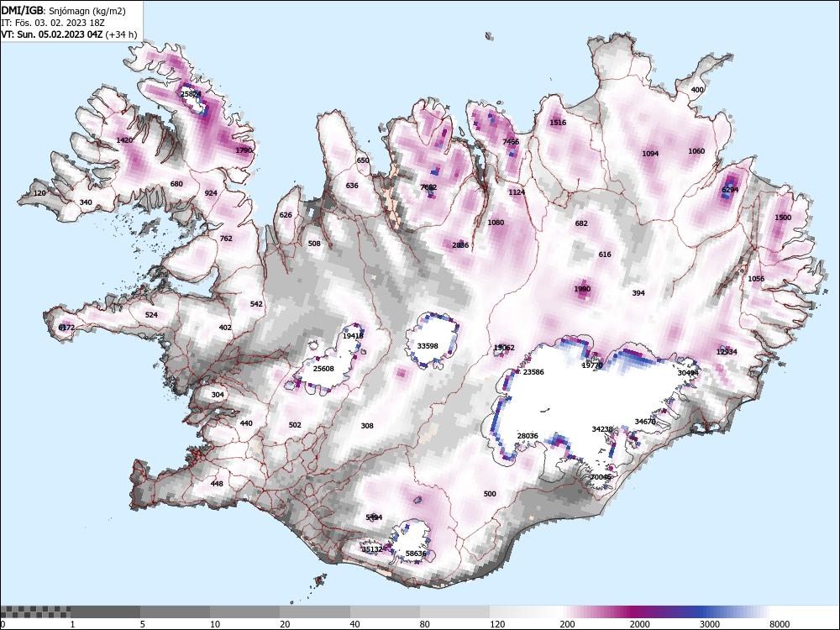Click the map value 1420 in Westfjords
Viewport: 840px width, 630px height.
pos(124,140)
